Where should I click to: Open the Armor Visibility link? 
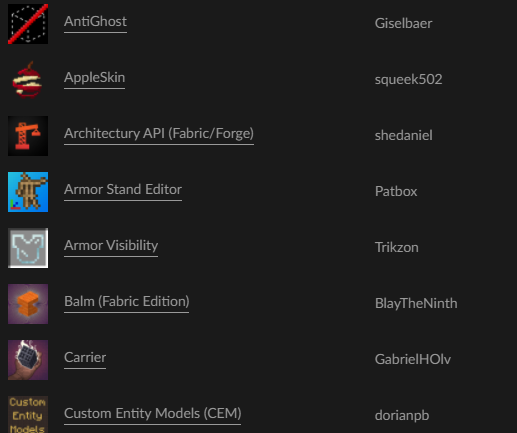pos(111,246)
